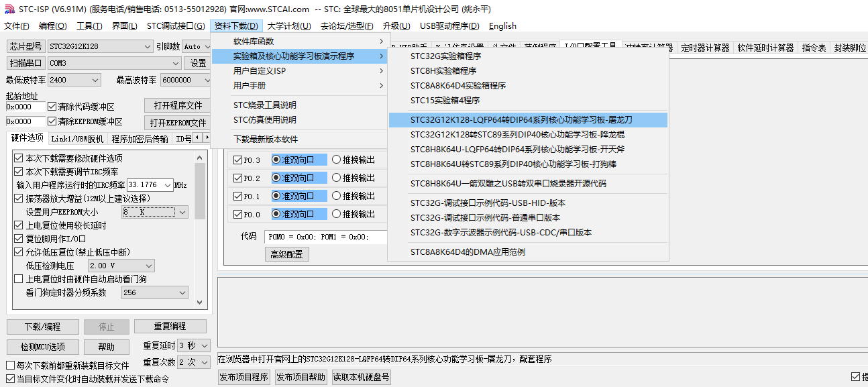Screen dimensions: 868x387
Task: Enable 上电复位时由硬件自动启动看门狗
Action: click(19, 279)
